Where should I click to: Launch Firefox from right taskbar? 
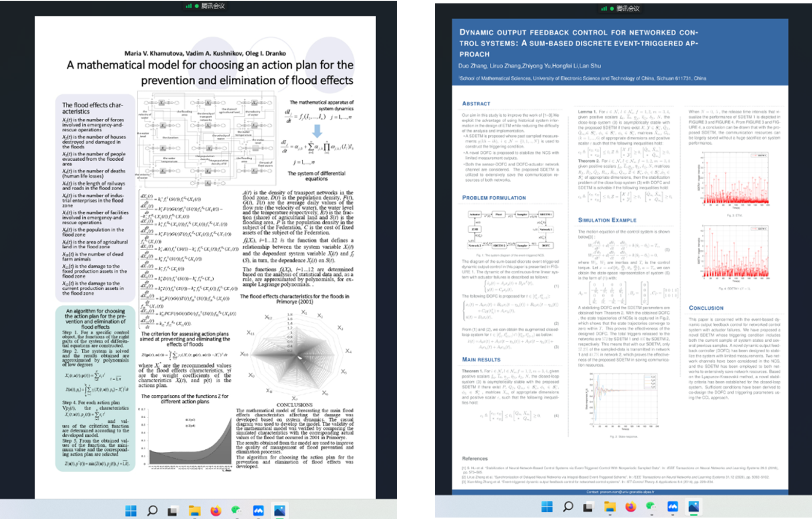tap(631, 507)
